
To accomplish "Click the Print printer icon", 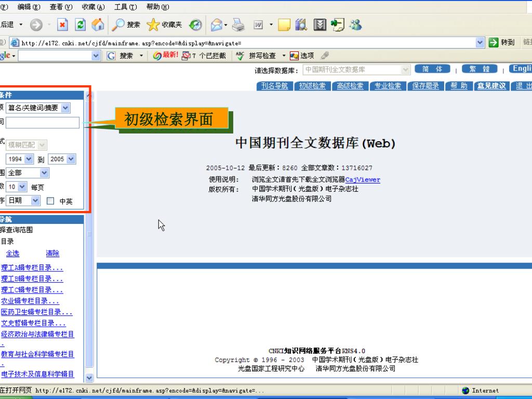I will pyautogui.click(x=238, y=25).
